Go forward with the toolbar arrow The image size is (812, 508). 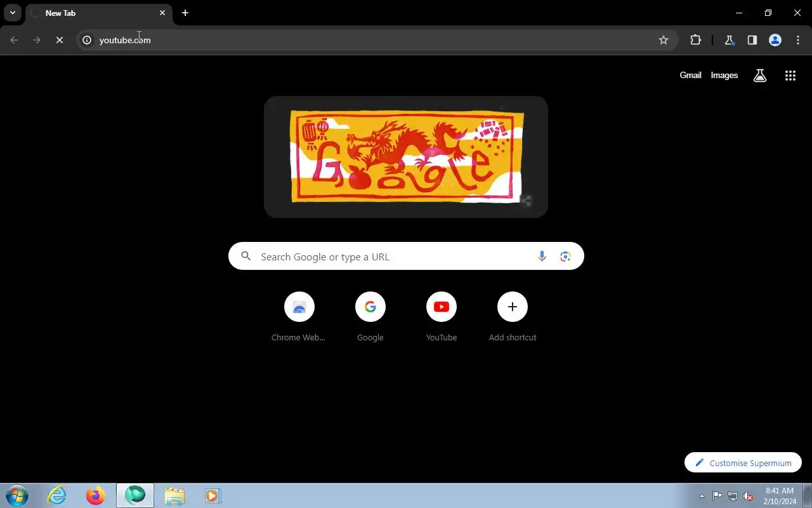(x=37, y=40)
